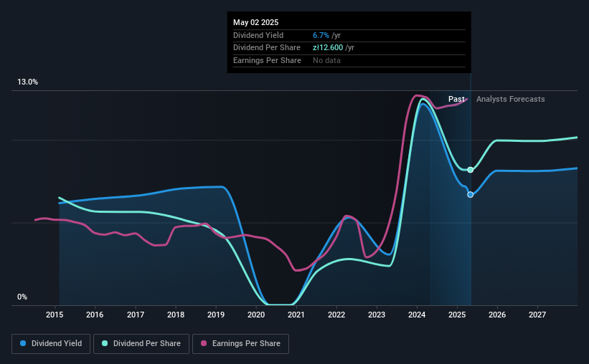This screenshot has width=589, height=364.
Task: Click the May 02 2025 tooltip date
Action: pyautogui.click(x=256, y=22)
